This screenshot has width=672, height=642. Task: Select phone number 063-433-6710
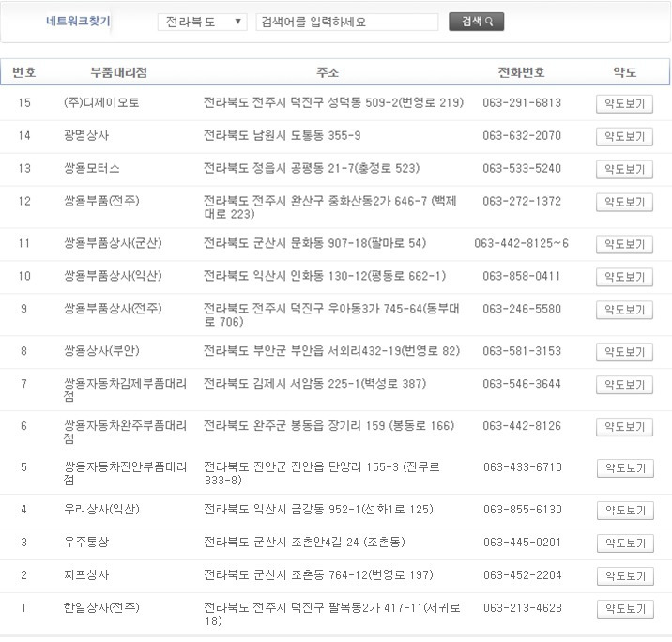[523, 467]
